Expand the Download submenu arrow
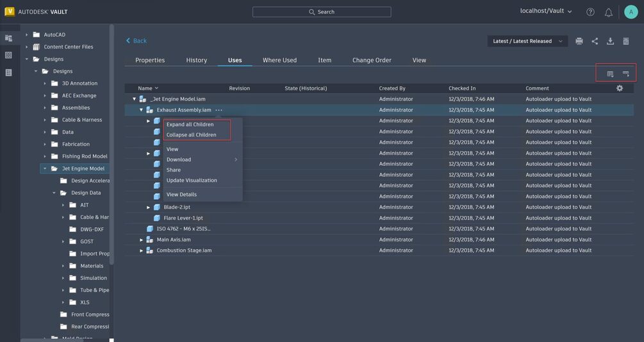Screen dimensions: 644x342 (236, 159)
